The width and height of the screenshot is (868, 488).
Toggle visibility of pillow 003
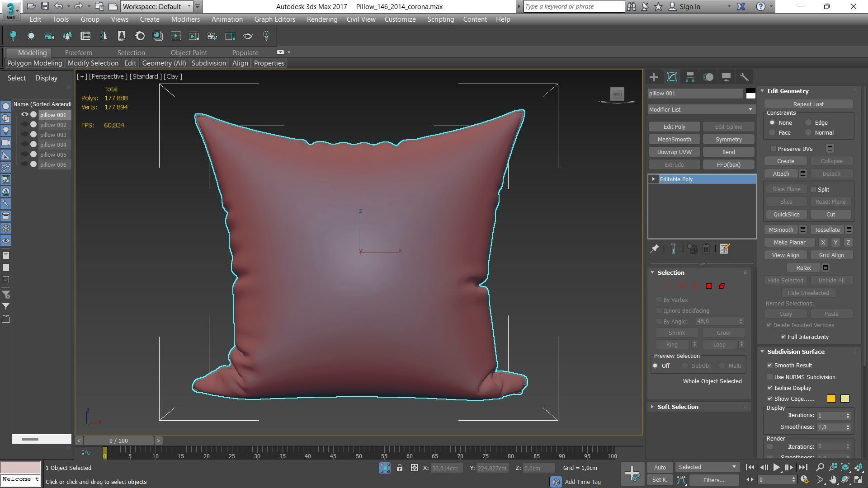pyautogui.click(x=25, y=135)
